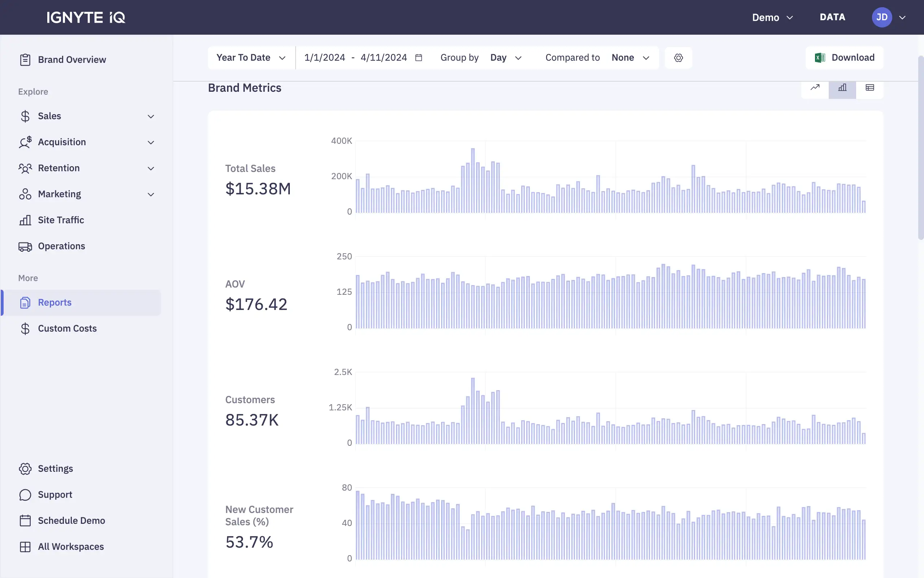Go to Site Traffic section
Screen dimensions: 924x578
click(61, 220)
